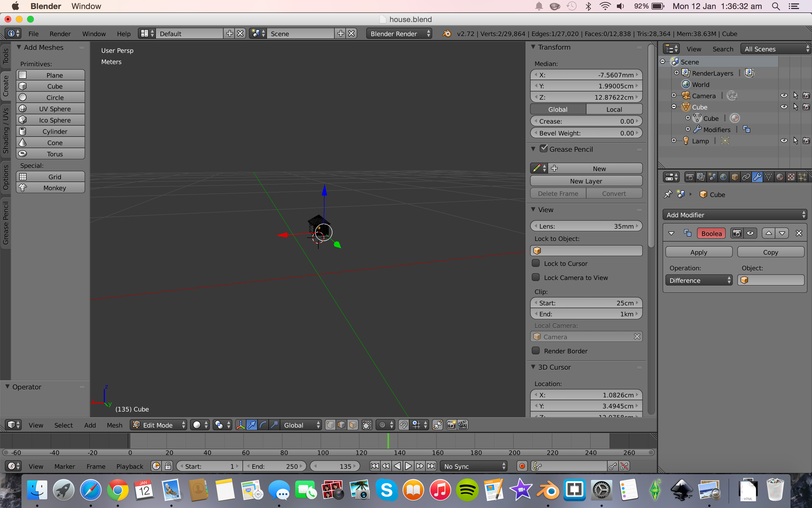Open the Render menu
This screenshot has height=508, width=812.
click(60, 34)
